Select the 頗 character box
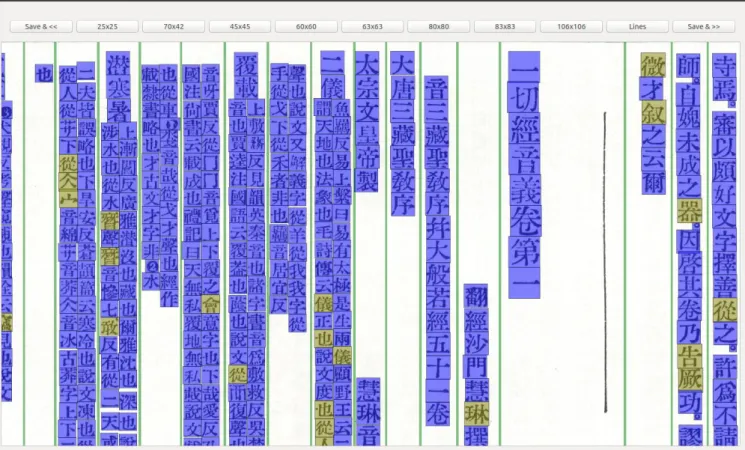Screen dimensions: 745x450 724,170
